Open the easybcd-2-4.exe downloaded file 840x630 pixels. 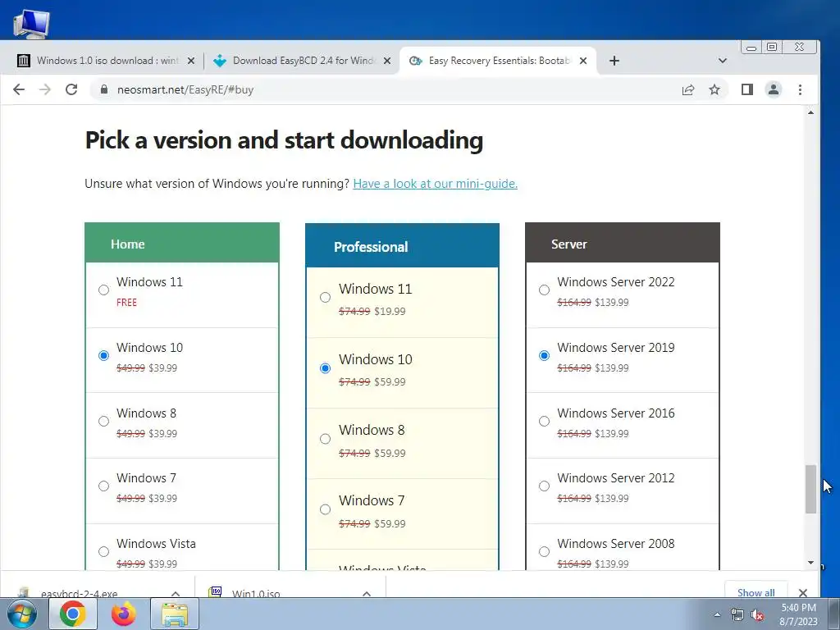click(x=80, y=594)
